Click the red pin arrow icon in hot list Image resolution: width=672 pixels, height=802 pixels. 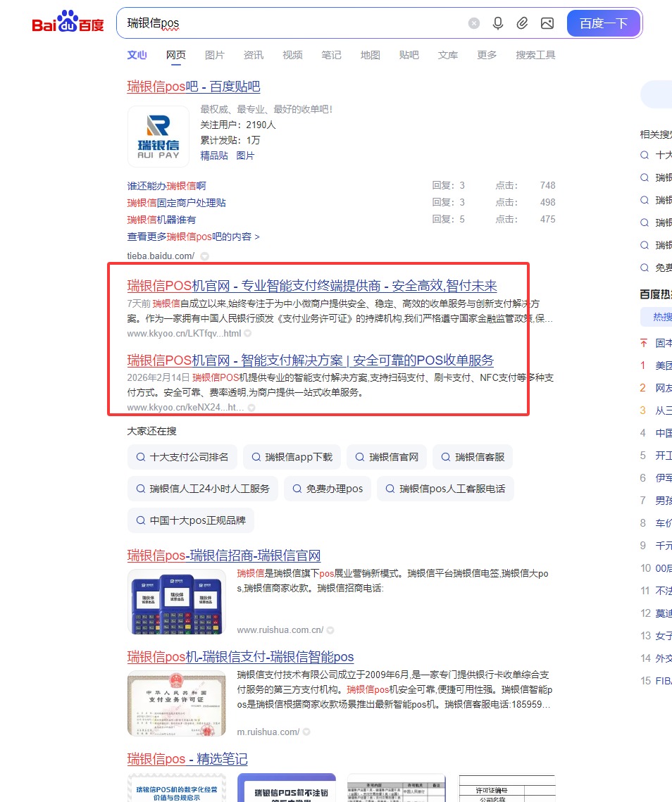pyautogui.click(x=643, y=343)
